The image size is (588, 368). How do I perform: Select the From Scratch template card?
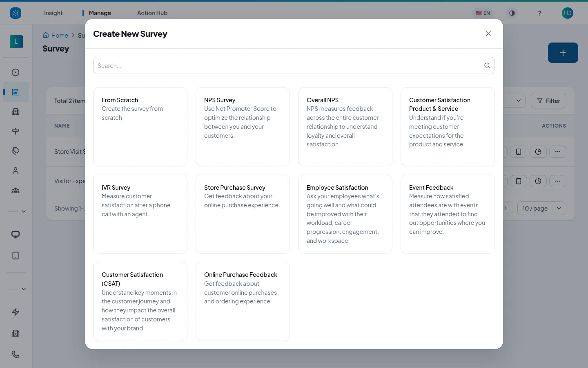(140, 127)
